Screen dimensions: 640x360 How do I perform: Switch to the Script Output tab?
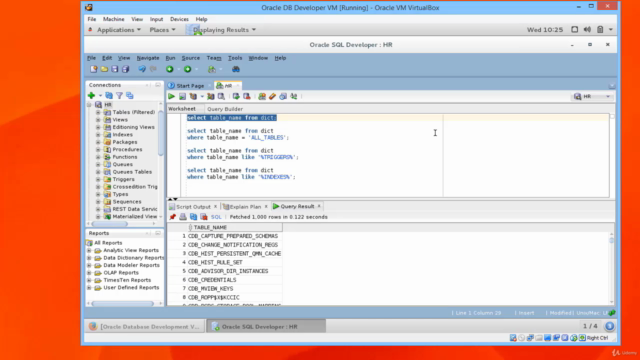[193, 207]
